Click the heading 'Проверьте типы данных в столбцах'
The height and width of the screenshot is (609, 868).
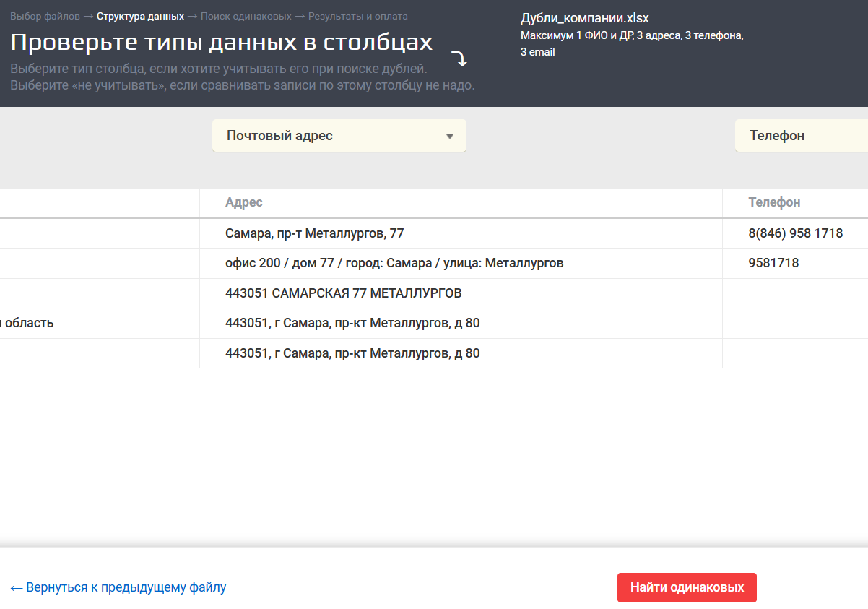[x=221, y=43]
